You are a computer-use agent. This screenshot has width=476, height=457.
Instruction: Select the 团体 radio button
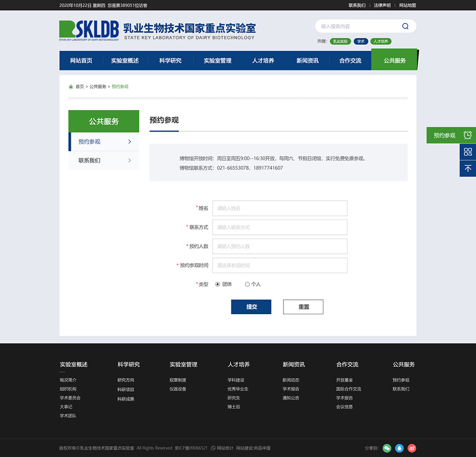(218, 284)
